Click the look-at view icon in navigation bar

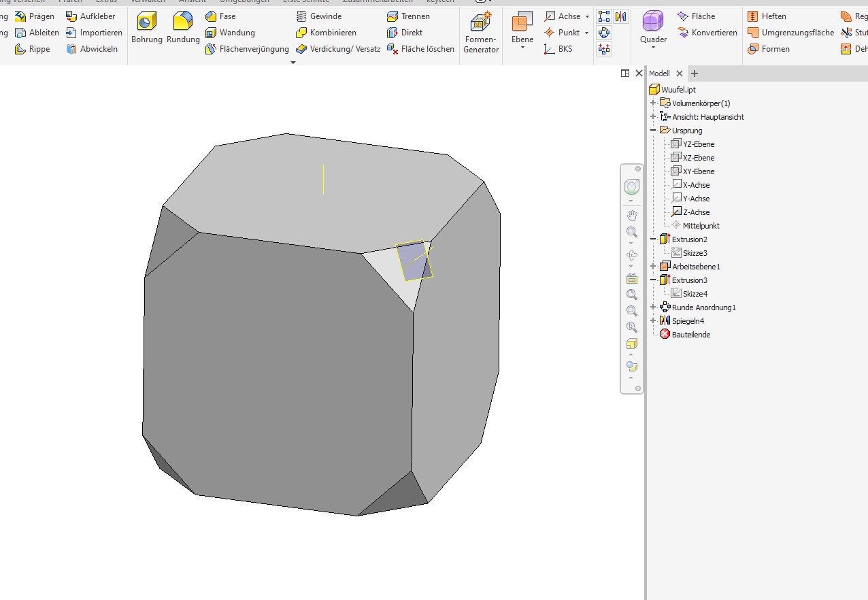(632, 278)
